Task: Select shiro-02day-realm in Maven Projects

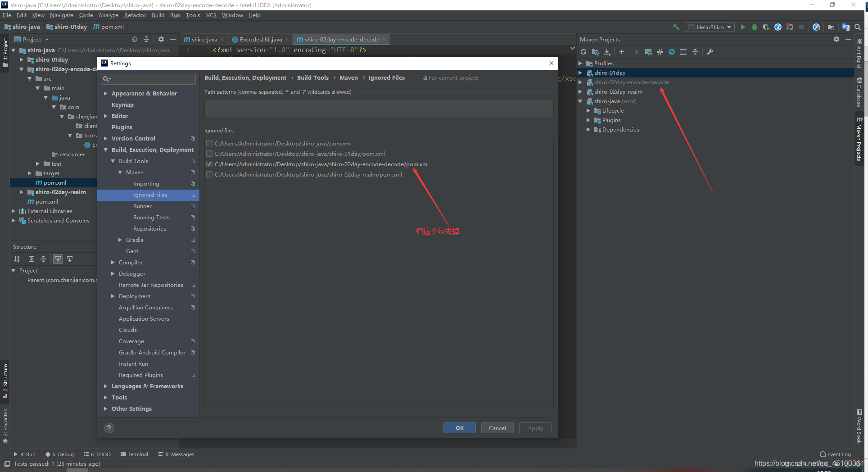Action: [618, 91]
